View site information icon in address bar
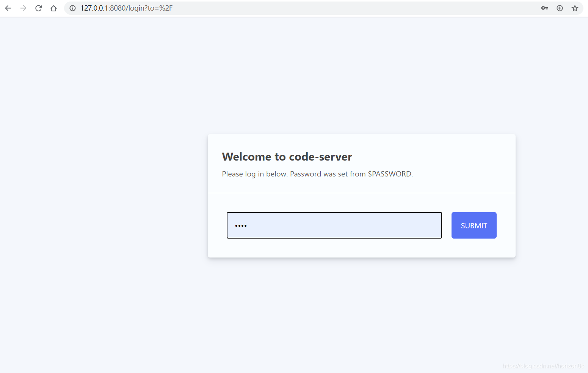The height and width of the screenshot is (373, 588). [x=72, y=8]
